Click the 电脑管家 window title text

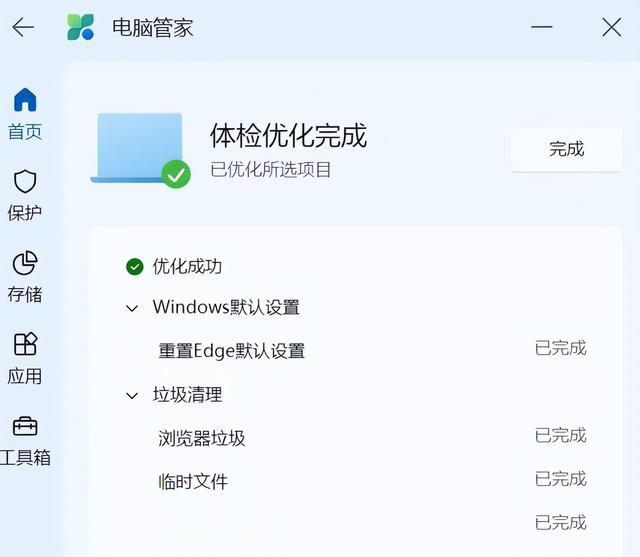pyautogui.click(x=153, y=28)
